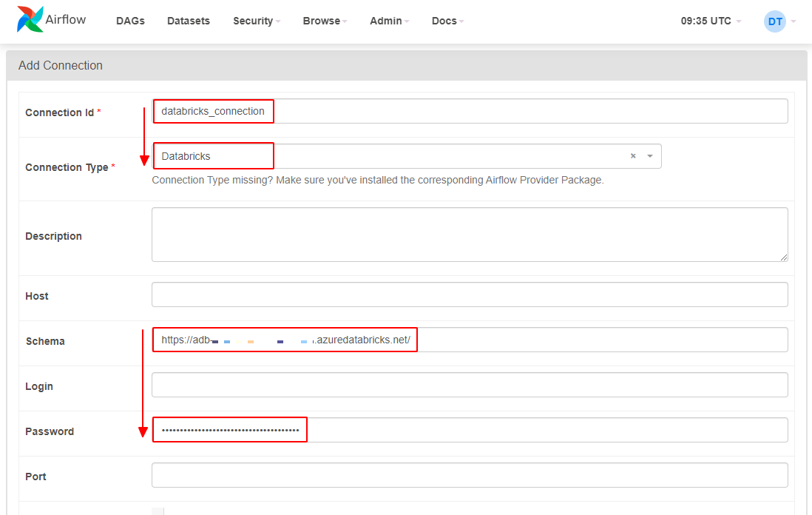Open the DT user avatar menu
812x515 pixels.
click(x=775, y=21)
